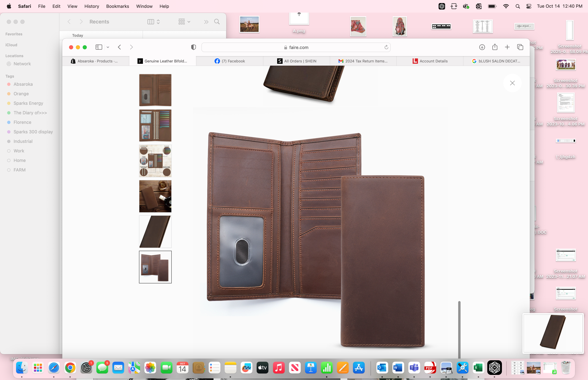
Task: Open the History menu
Action: [92, 6]
